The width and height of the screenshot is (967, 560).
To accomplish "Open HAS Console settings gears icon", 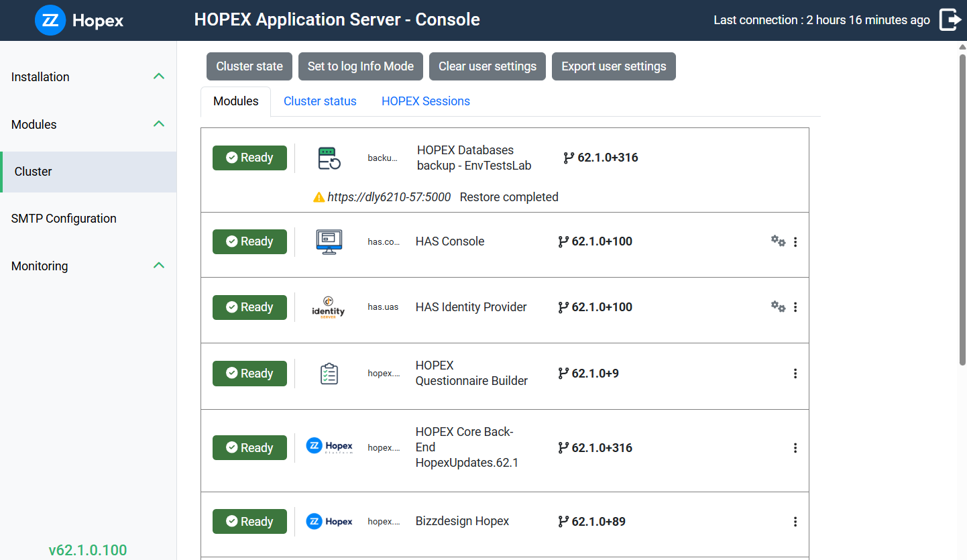I will click(778, 241).
